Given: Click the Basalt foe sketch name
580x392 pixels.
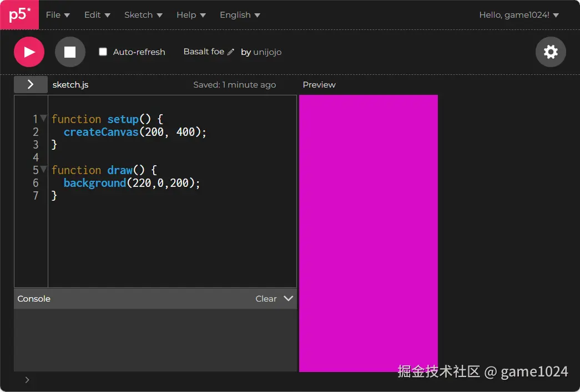Looking at the screenshot, I should coord(204,52).
